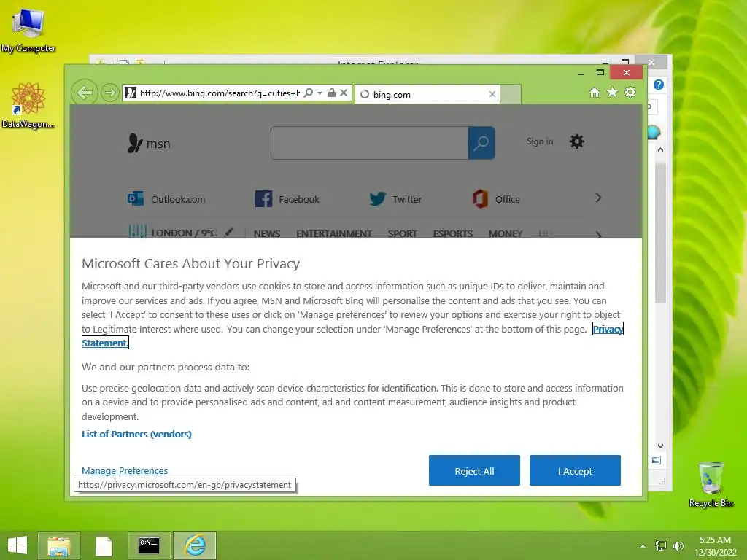747x560 pixels.
Task: Open the MONEY menu item
Action: (506, 233)
